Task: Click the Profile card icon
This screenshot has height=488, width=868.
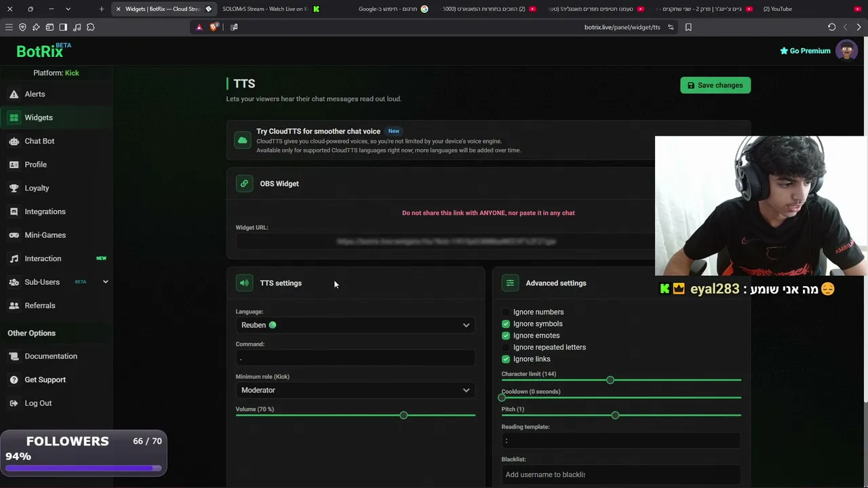Action: coord(14,165)
